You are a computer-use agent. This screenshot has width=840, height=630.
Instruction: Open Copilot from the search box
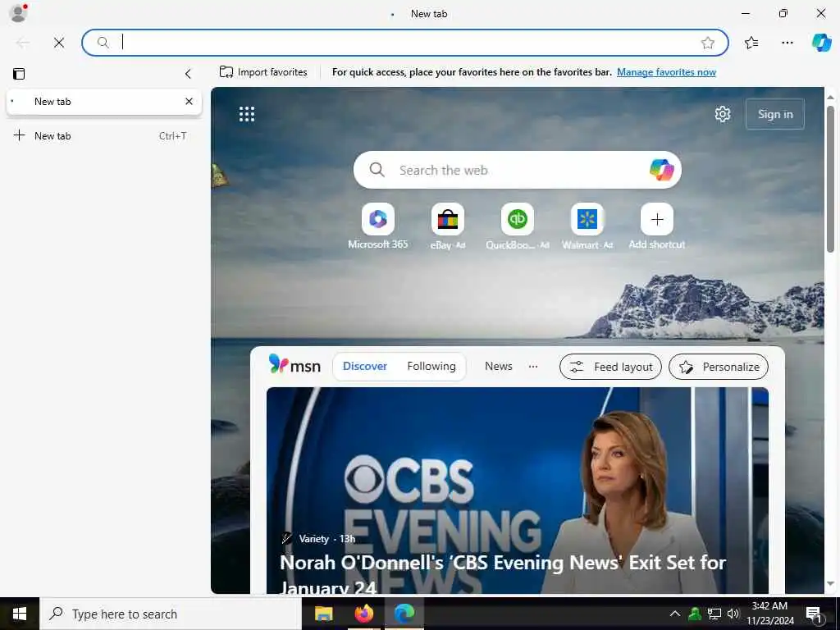click(662, 170)
